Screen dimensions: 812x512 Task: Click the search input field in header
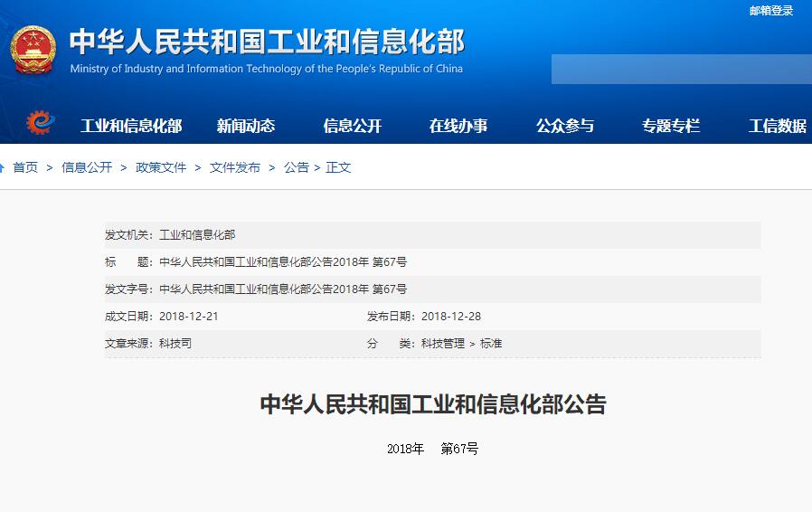[x=682, y=69]
